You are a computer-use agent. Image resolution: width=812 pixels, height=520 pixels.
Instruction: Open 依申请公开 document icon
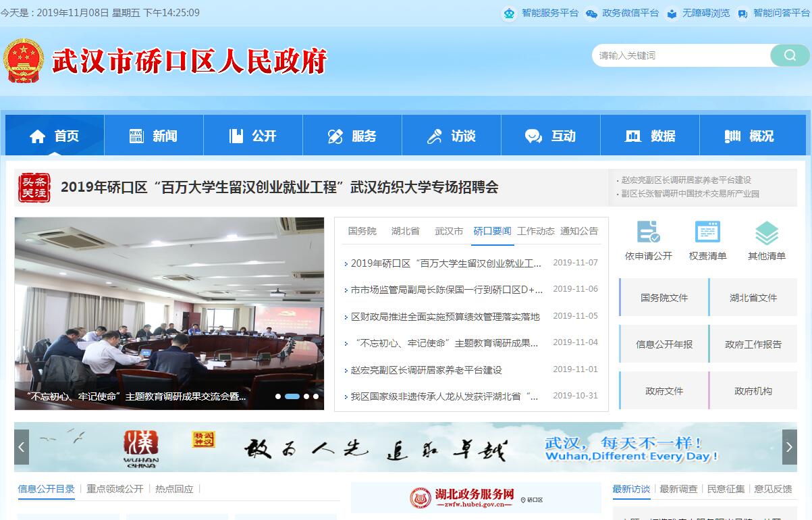(x=648, y=233)
